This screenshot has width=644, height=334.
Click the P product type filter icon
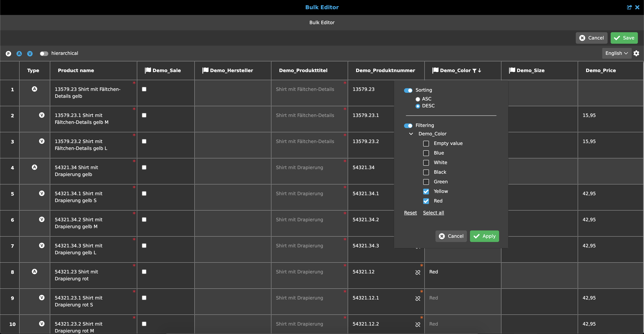(8, 53)
